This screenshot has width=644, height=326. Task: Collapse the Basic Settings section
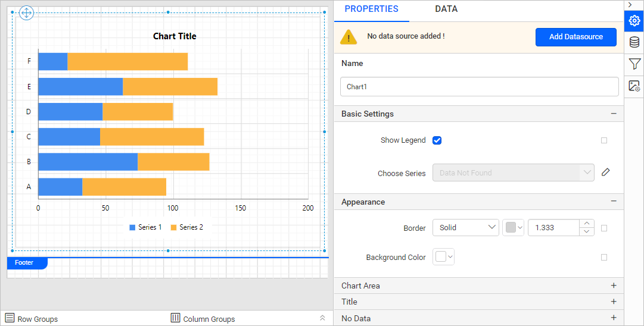(x=614, y=114)
